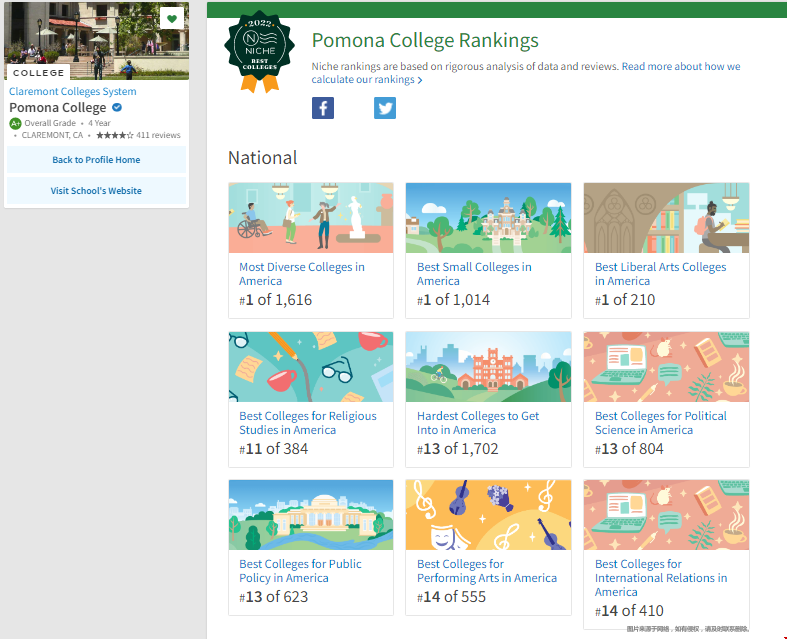Click the National section heading
Viewport: 787px width, 639px height.
click(263, 158)
